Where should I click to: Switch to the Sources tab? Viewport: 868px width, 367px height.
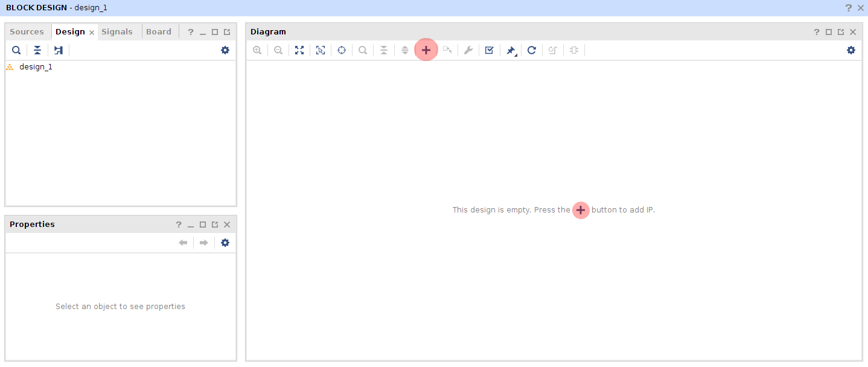(x=27, y=32)
